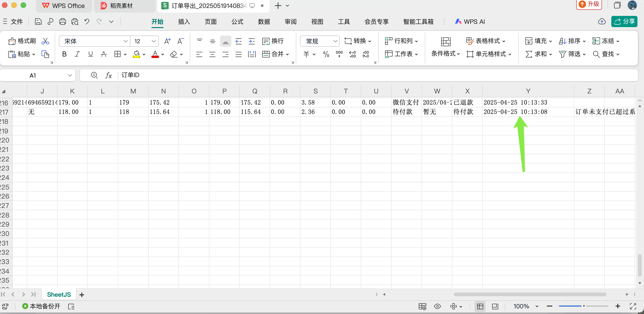
Task: Add a new sheet with plus button
Action: tap(82, 295)
